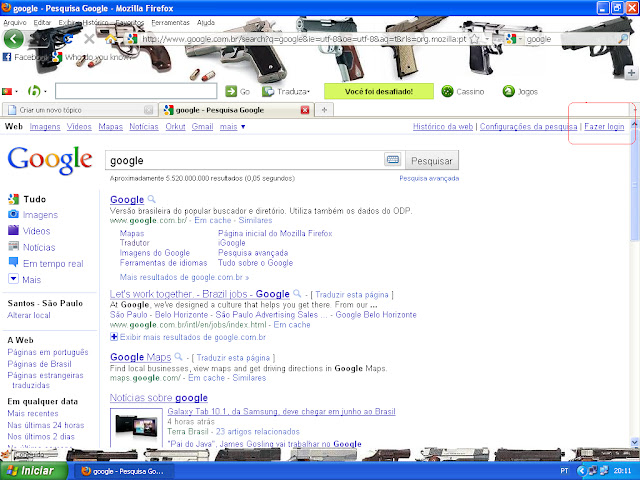This screenshot has width=640, height=480.
Task: Open the URL history dropdown arrow
Action: [487, 39]
